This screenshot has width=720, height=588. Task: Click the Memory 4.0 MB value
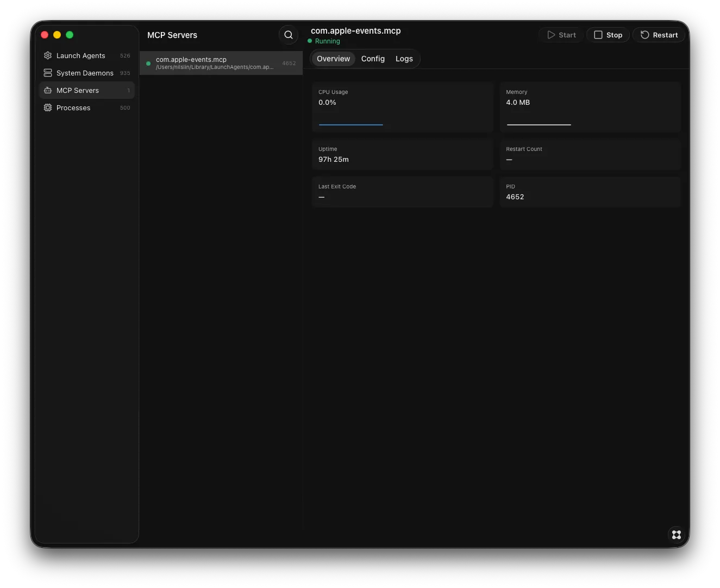tap(518, 103)
